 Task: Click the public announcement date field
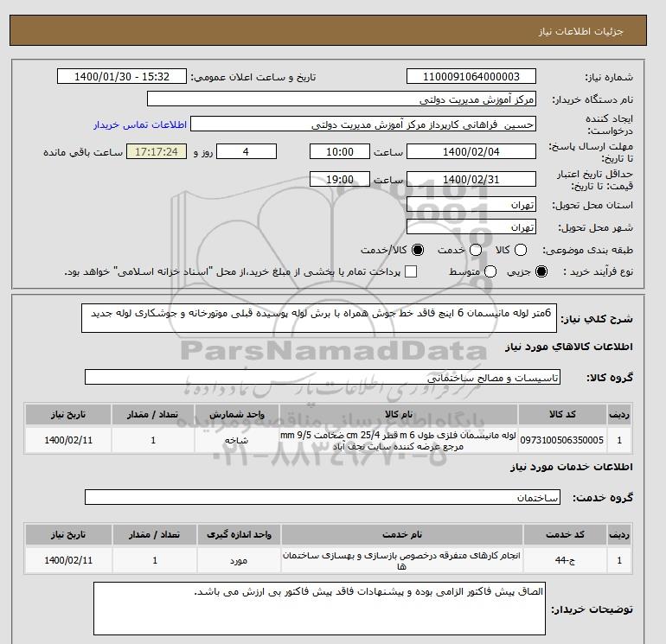(122, 76)
